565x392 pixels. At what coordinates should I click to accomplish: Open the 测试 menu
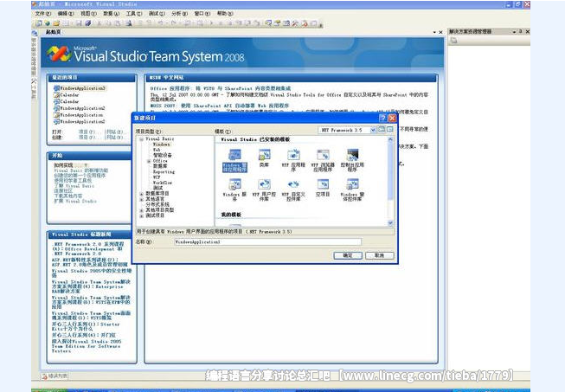coord(157,13)
